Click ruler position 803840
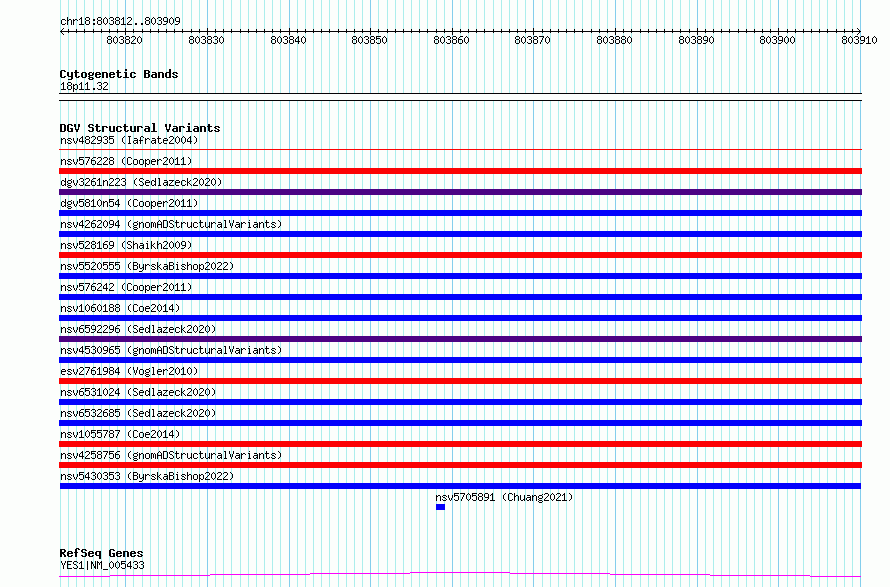Screen dimensions: 890x587 pyautogui.click(x=288, y=40)
